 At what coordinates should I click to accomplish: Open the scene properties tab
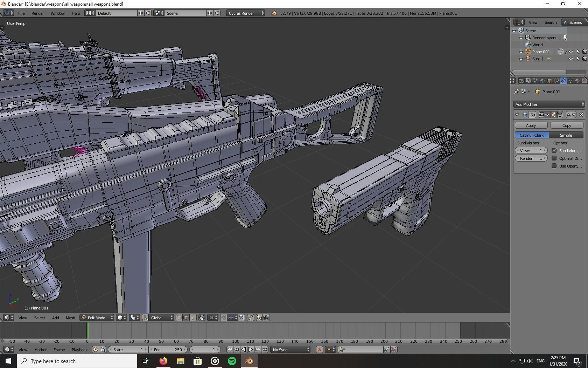535,81
